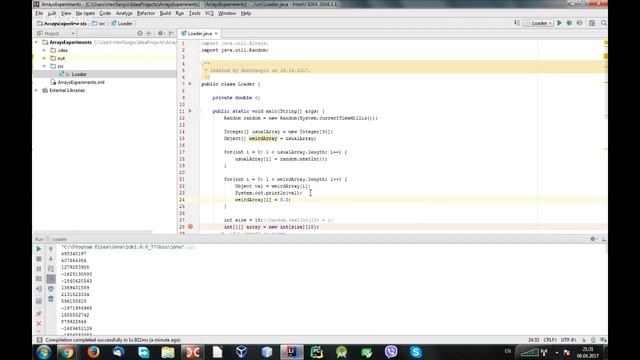The image size is (640, 360).
Task: Open the Window menu
Action: 227,13
